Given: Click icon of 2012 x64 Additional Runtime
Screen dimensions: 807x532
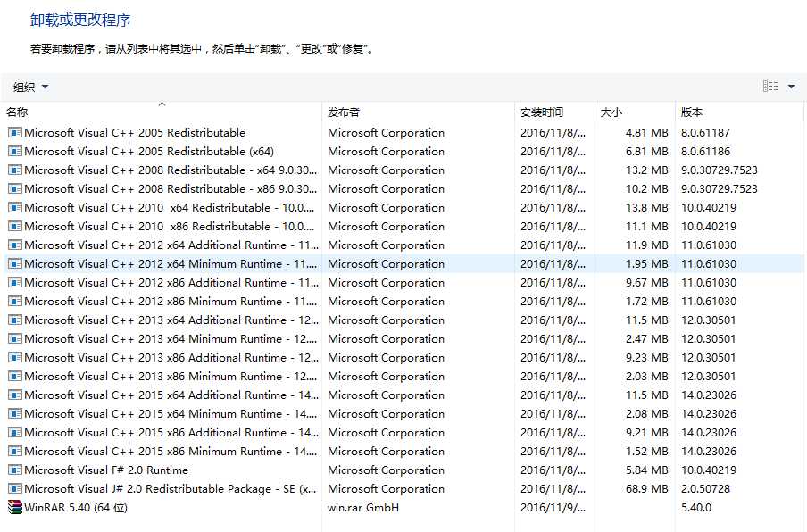Looking at the screenshot, I should tap(15, 245).
